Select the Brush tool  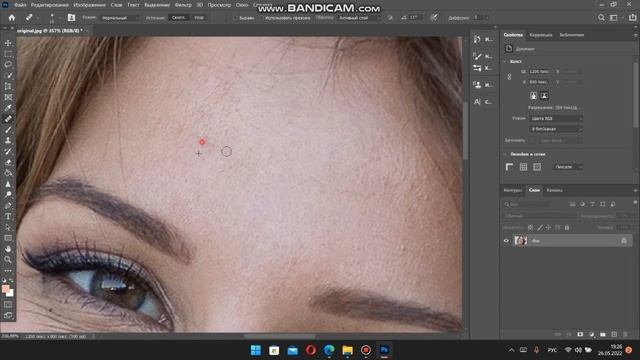click(x=8, y=129)
